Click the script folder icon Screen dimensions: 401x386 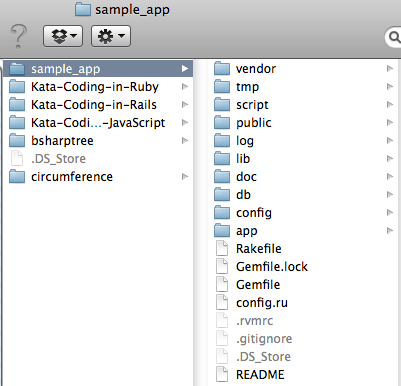tap(222, 105)
